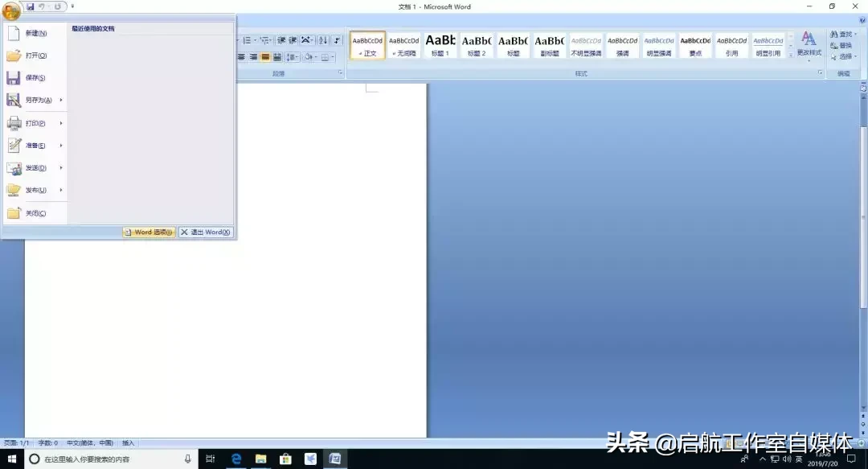Open the line spacing dropdown
The width and height of the screenshot is (868, 469).
click(297, 56)
